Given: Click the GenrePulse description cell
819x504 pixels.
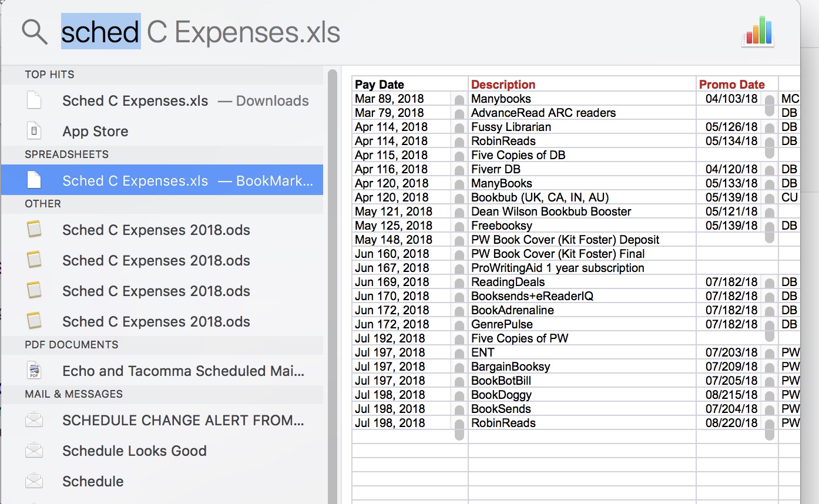Looking at the screenshot, I should click(582, 324).
